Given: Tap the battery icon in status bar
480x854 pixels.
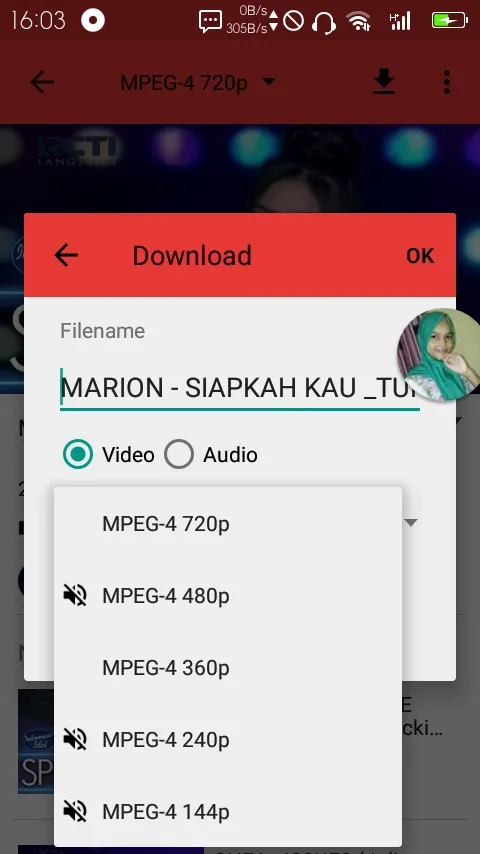Looking at the screenshot, I should (450, 21).
